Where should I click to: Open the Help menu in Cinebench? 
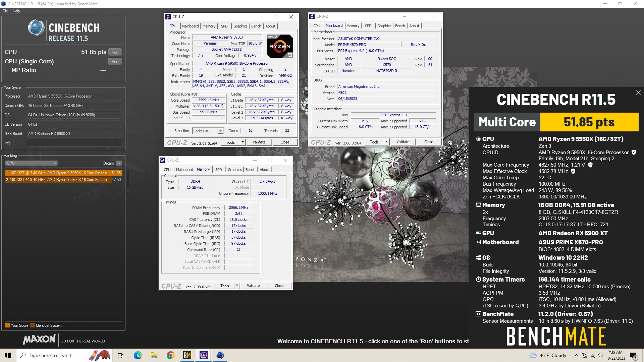click(x=16, y=11)
